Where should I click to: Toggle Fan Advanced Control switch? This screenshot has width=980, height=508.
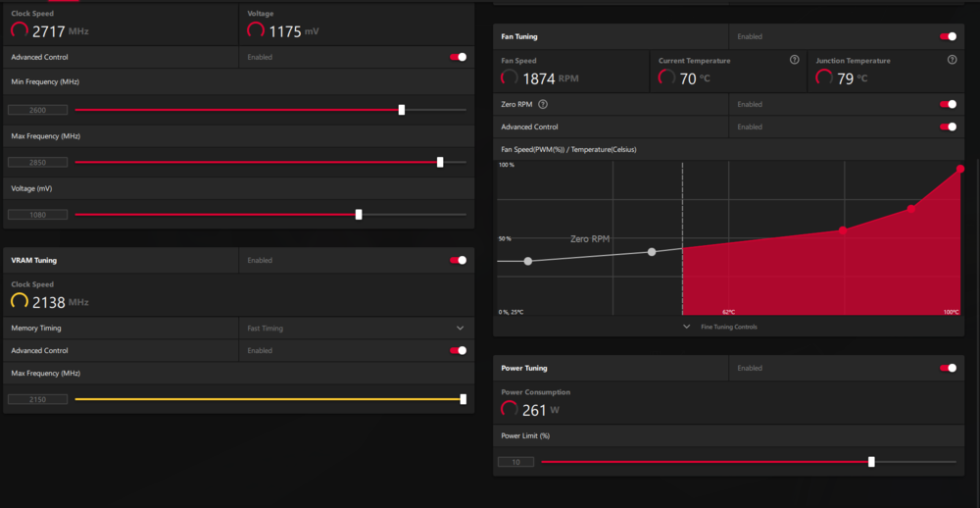click(x=948, y=127)
